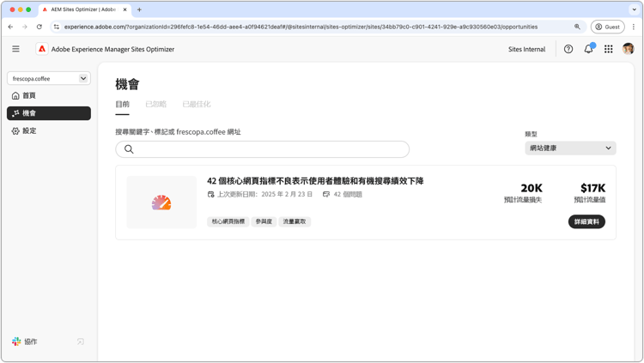Click the site info icon in address bar
The width and height of the screenshot is (644, 363).
click(57, 27)
